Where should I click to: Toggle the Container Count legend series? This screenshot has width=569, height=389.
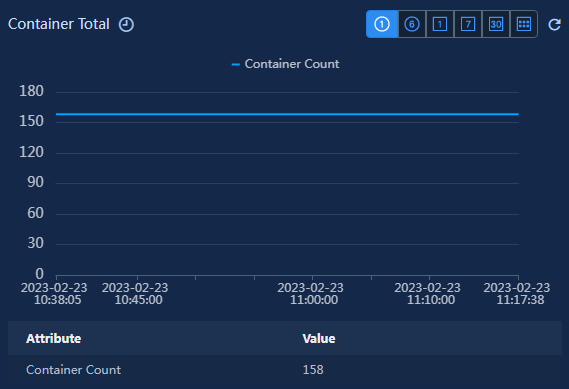click(x=286, y=64)
